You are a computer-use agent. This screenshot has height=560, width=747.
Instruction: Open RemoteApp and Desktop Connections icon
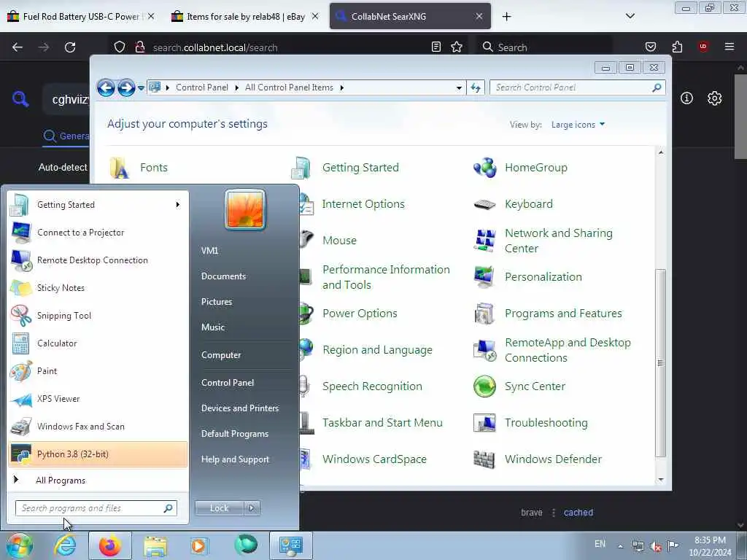point(485,350)
